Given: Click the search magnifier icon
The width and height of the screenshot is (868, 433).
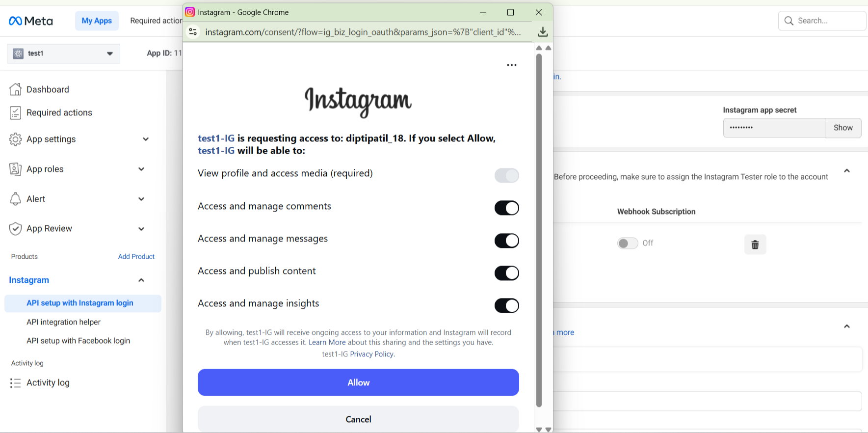Looking at the screenshot, I should pos(789,21).
